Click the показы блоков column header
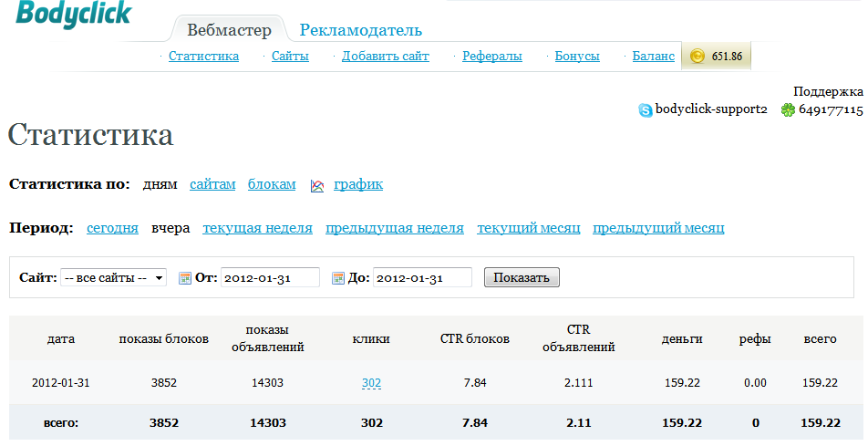868x446 pixels. tap(164, 339)
